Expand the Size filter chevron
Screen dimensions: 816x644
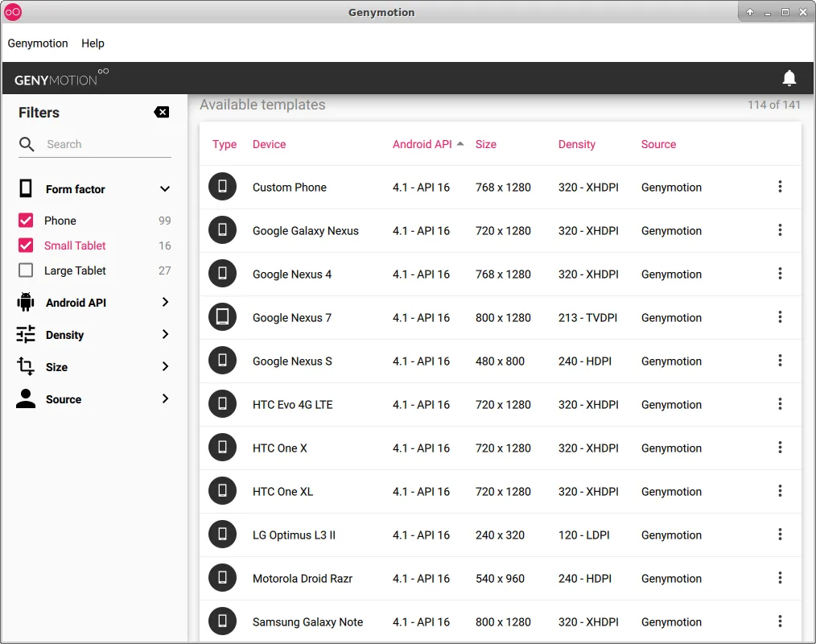click(x=165, y=366)
